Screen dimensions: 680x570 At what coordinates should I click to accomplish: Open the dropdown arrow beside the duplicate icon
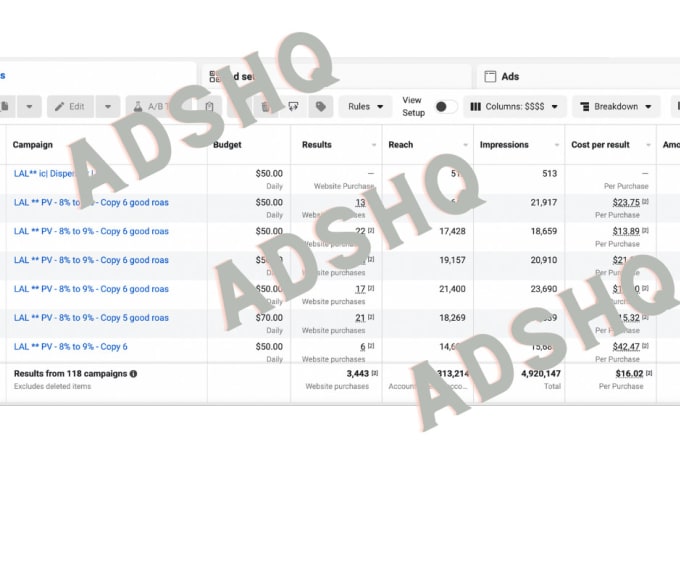click(29, 107)
